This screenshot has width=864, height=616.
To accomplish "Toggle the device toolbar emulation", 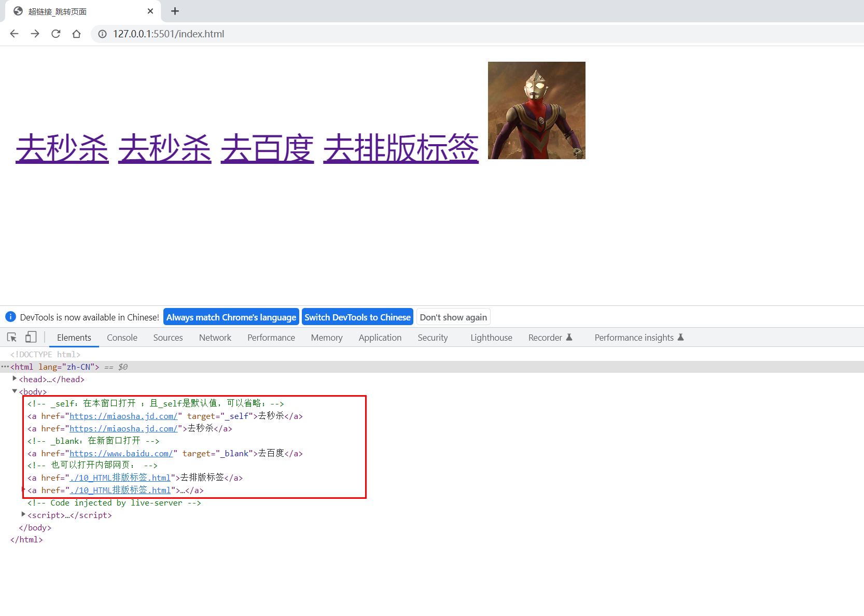I will (x=31, y=338).
